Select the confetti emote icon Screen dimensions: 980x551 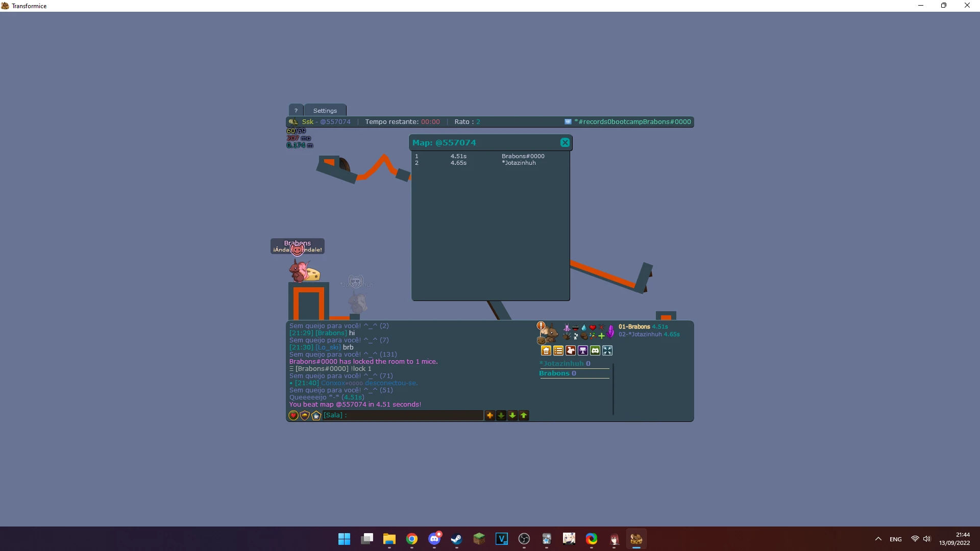[x=593, y=336]
